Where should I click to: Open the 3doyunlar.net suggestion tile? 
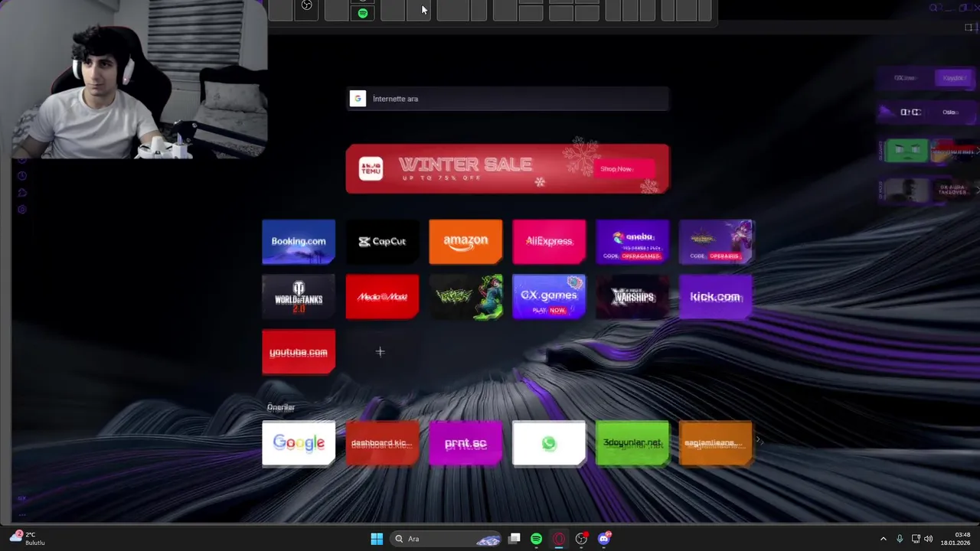tap(632, 443)
